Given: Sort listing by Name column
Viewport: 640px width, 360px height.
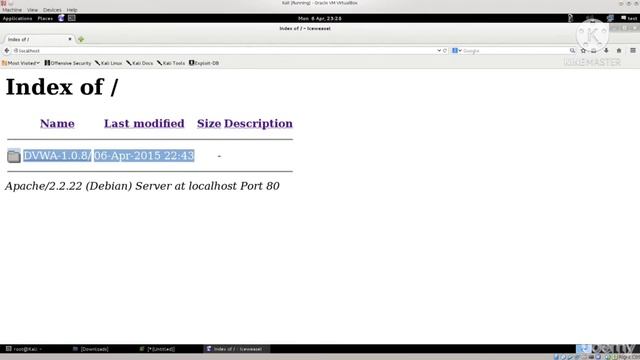Looking at the screenshot, I should tap(57, 123).
